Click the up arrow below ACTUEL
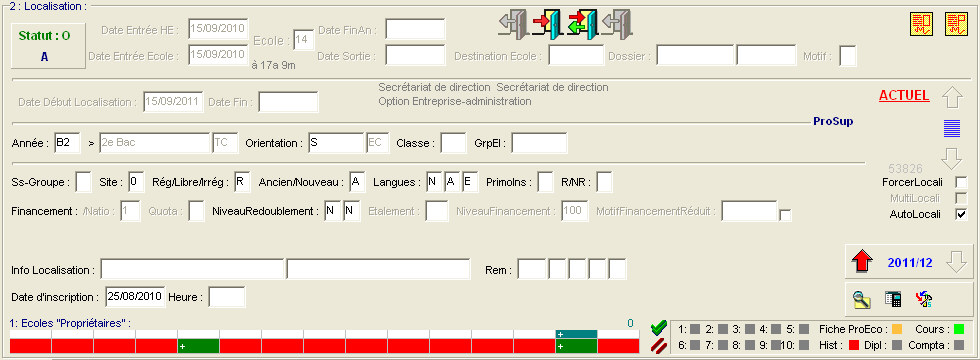This screenshot has width=980, height=360. (952, 98)
